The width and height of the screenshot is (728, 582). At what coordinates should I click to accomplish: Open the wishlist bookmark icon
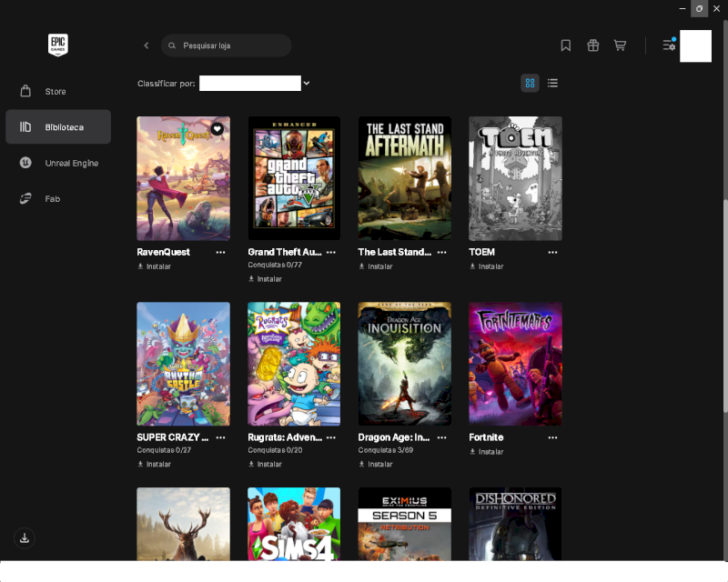[x=565, y=45]
